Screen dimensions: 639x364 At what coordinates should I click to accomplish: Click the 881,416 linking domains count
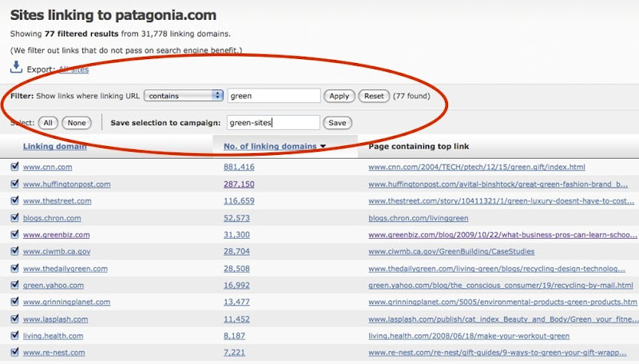coord(239,167)
